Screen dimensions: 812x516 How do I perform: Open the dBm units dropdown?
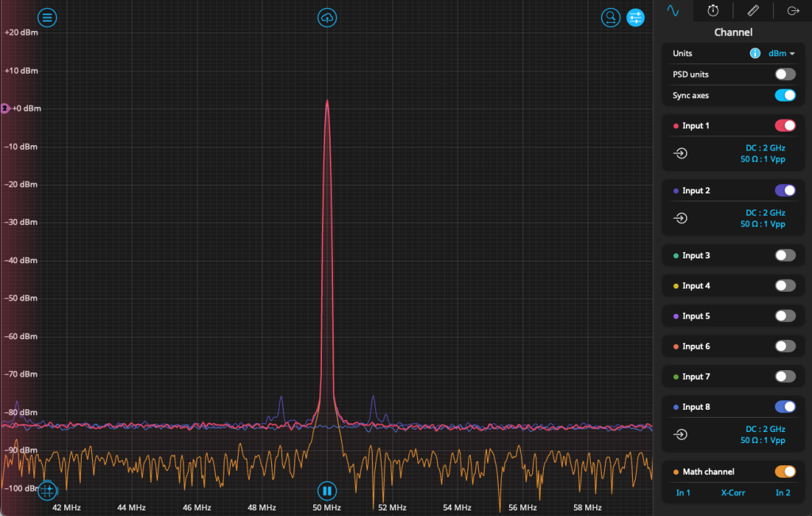[781, 53]
